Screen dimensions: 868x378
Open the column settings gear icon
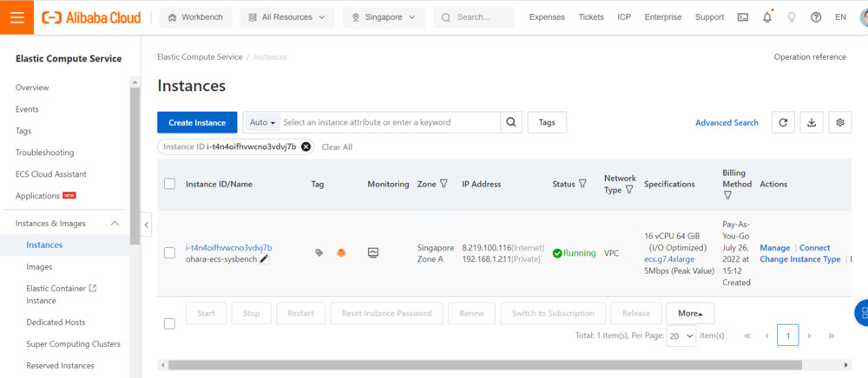point(839,122)
